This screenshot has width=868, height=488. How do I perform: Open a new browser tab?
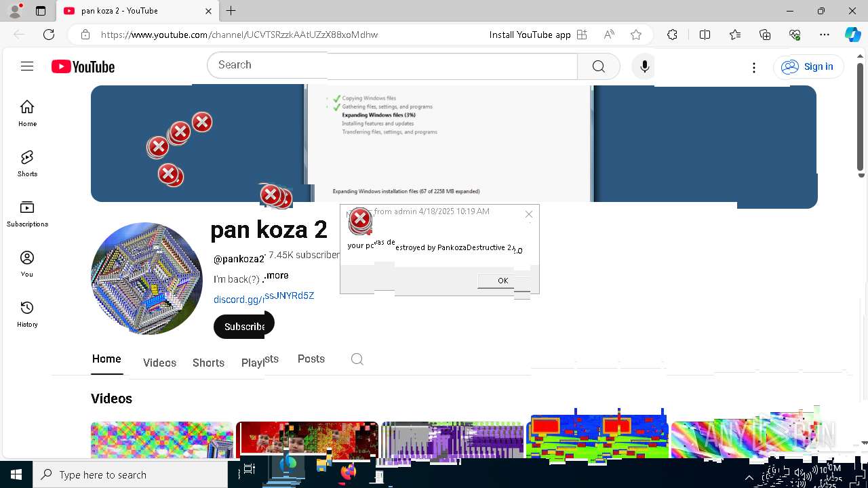pyautogui.click(x=231, y=11)
